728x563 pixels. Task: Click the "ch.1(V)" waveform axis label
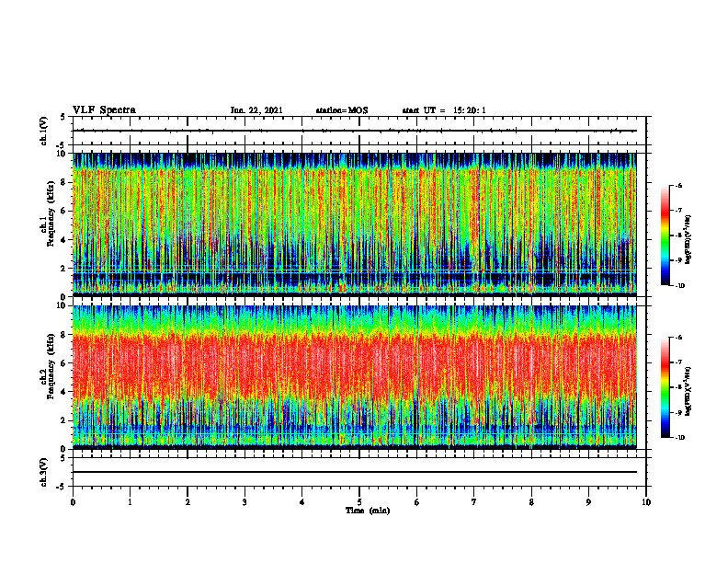coord(44,131)
